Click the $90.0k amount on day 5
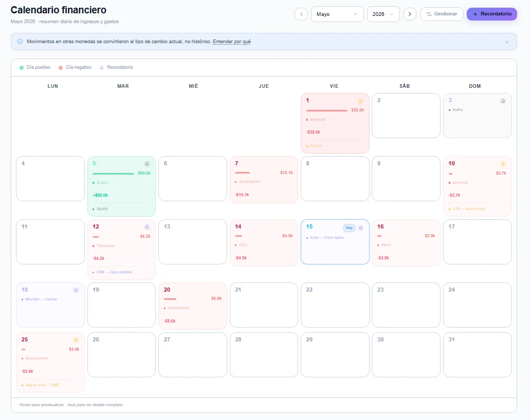 pyautogui.click(x=144, y=173)
